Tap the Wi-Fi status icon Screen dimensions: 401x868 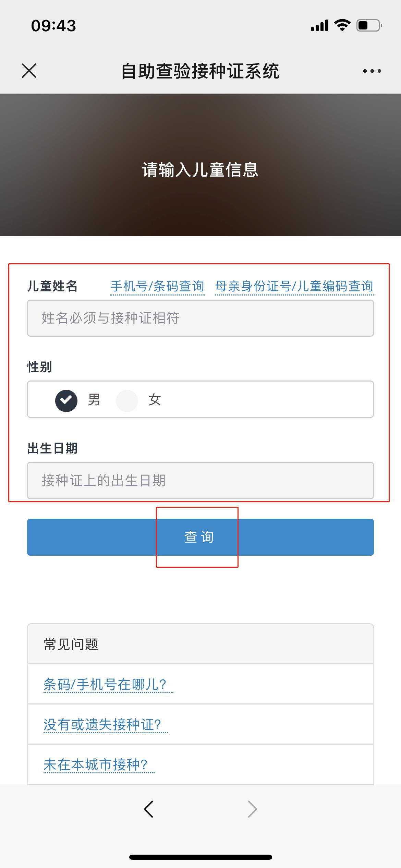[x=342, y=25]
